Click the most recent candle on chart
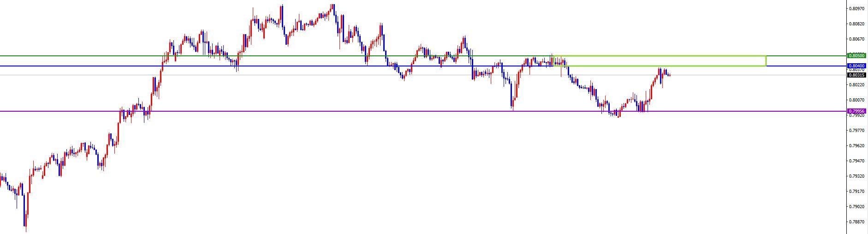Image resolution: width=868 pixels, height=234 pixels. (x=669, y=75)
